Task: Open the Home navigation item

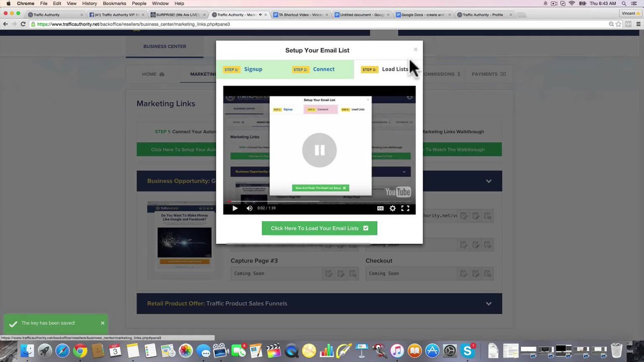Action: click(153, 74)
